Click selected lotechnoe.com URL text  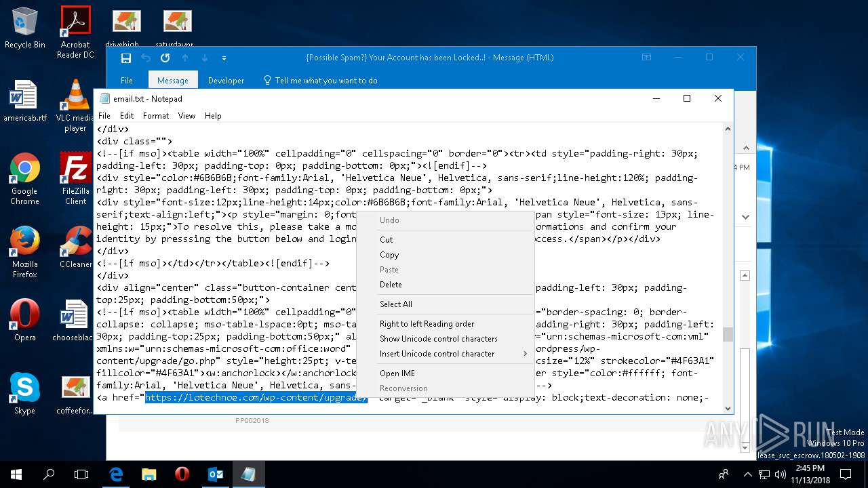pos(256,397)
